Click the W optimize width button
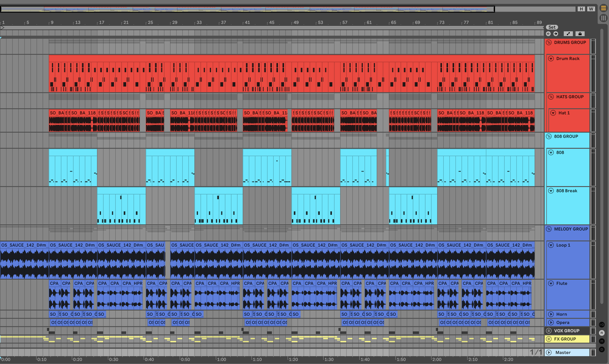 tap(591, 9)
